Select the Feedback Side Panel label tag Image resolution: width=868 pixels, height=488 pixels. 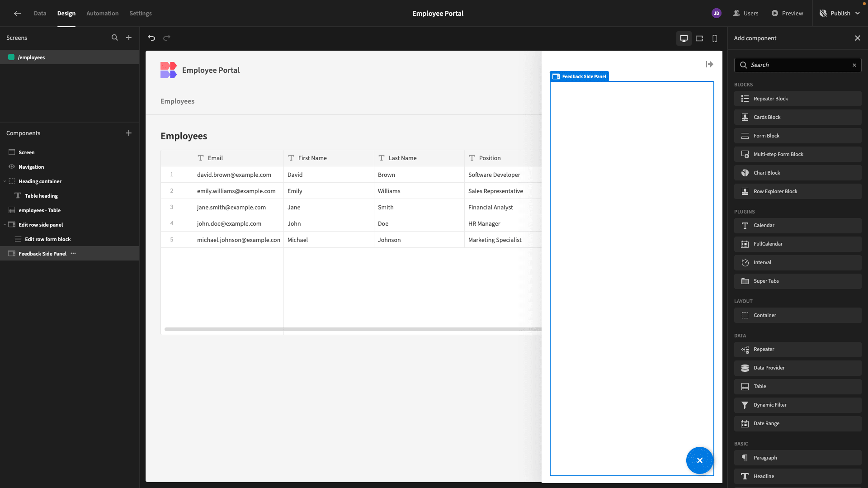click(579, 76)
